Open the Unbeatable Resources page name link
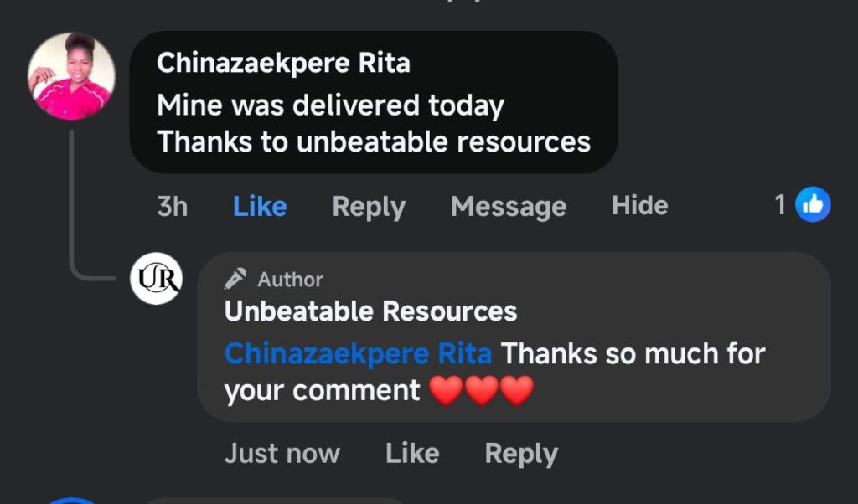 (370, 311)
